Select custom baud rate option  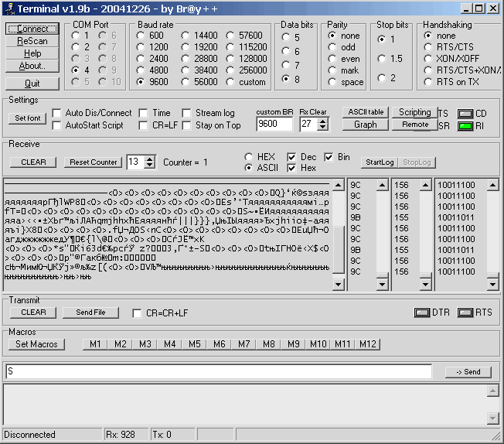click(230, 82)
